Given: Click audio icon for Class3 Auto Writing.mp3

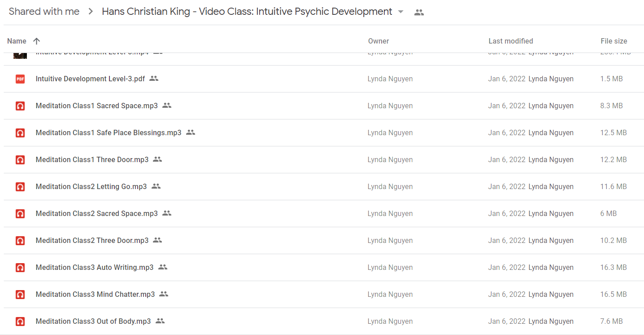Looking at the screenshot, I should [20, 268].
